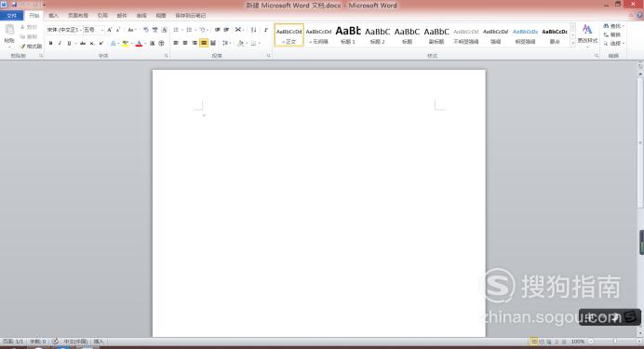Viewport: 644px width, 349px height.
Task: Click the Cut (剪切) command
Action: tap(29, 27)
